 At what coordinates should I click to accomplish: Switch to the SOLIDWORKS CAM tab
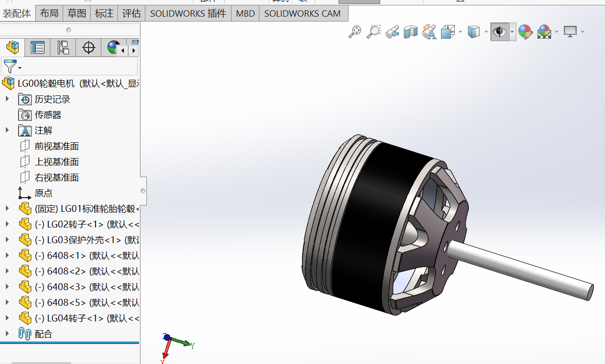pyautogui.click(x=302, y=14)
